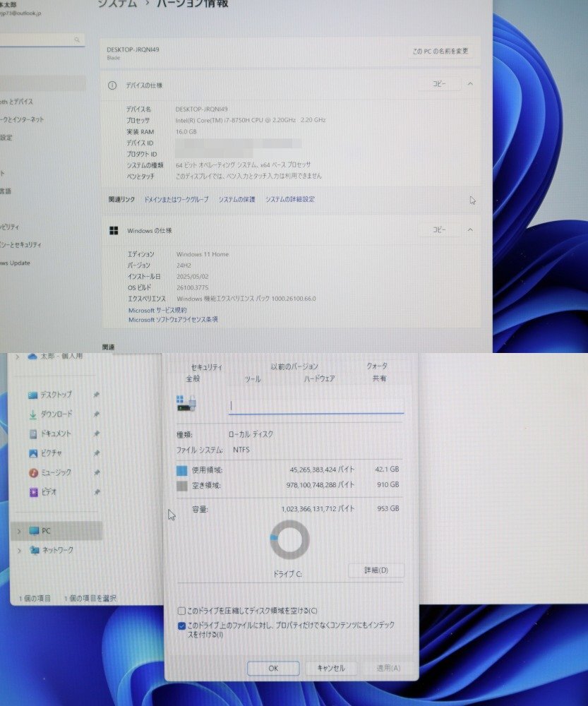Image resolution: width=588 pixels, height=706 pixels.
Task: Click the rename this PC button
Action: [440, 51]
